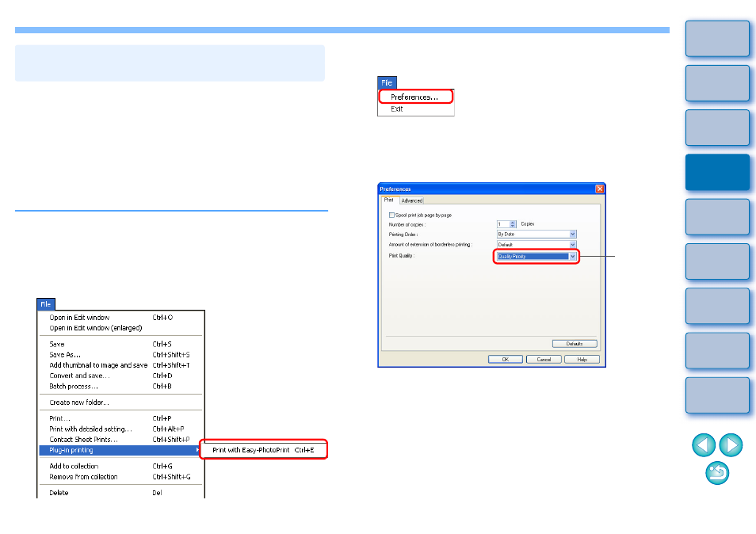Close the Preferences dialog with red X
The height and width of the screenshot is (534, 756).
click(600, 189)
